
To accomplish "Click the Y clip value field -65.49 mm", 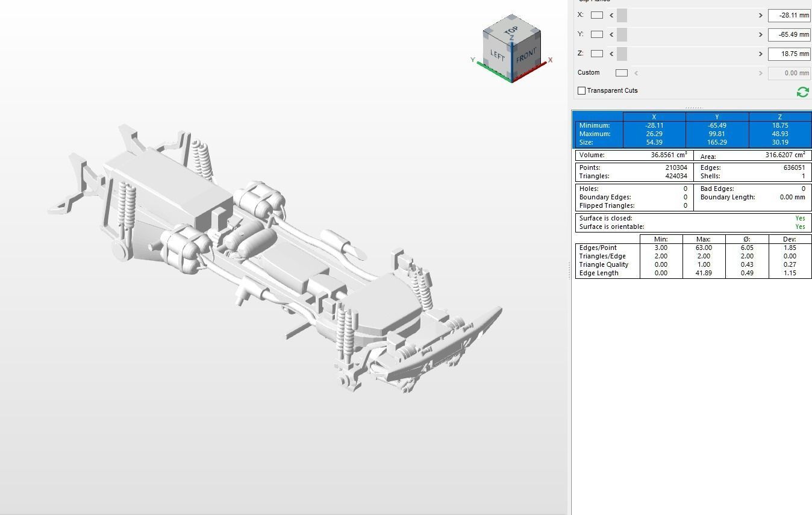I will [x=789, y=34].
